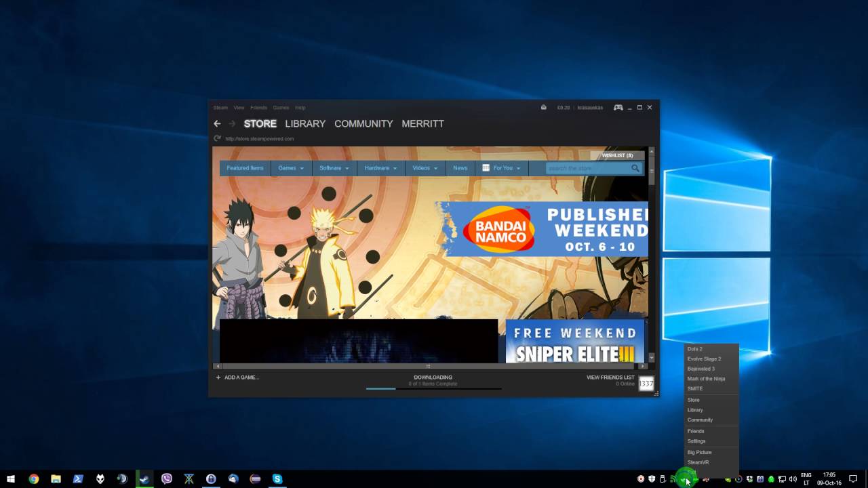
Task: Open the friend avatar thumbnail
Action: pyautogui.click(x=646, y=384)
